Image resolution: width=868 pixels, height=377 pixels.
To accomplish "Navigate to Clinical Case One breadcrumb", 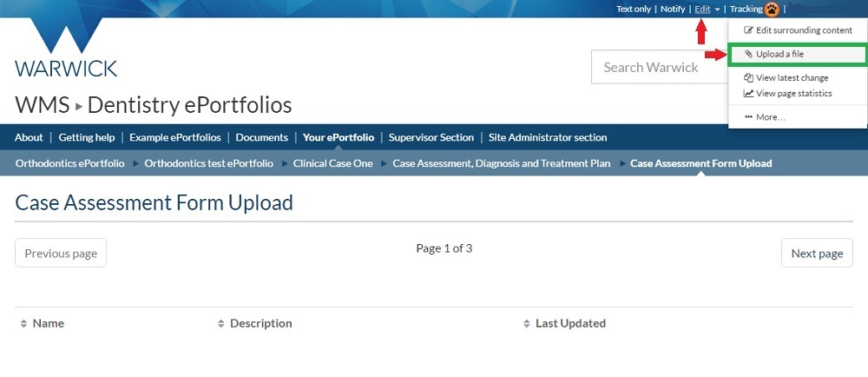I will pyautogui.click(x=333, y=163).
